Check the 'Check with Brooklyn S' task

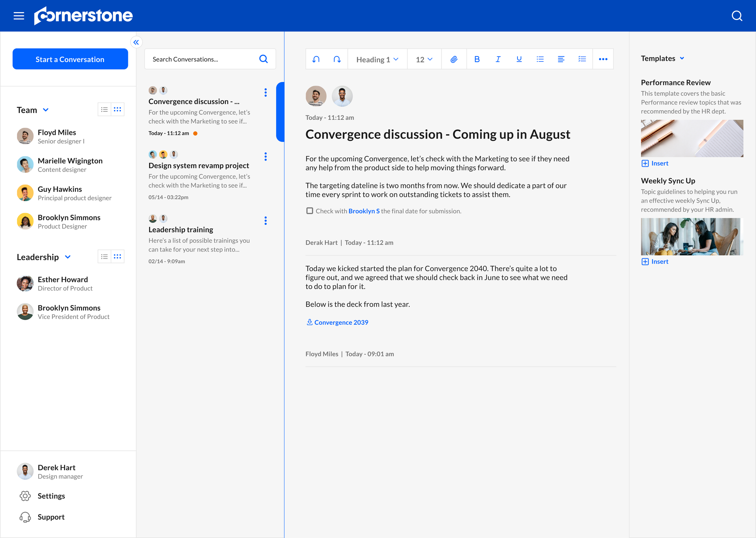click(309, 211)
